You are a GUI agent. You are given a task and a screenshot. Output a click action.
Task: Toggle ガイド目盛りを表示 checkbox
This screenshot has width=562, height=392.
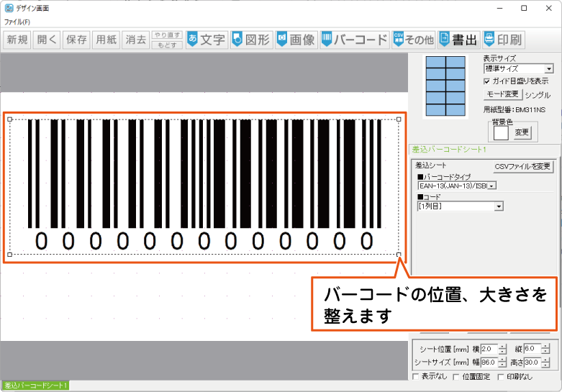point(486,81)
